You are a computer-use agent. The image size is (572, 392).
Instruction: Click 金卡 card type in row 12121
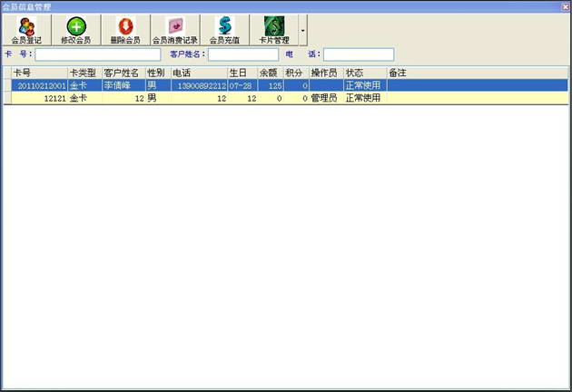point(84,98)
